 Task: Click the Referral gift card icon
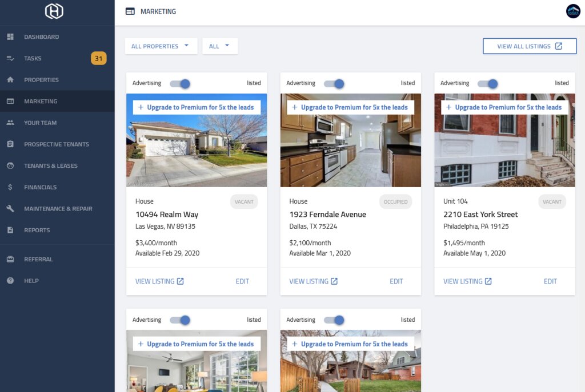pos(10,259)
